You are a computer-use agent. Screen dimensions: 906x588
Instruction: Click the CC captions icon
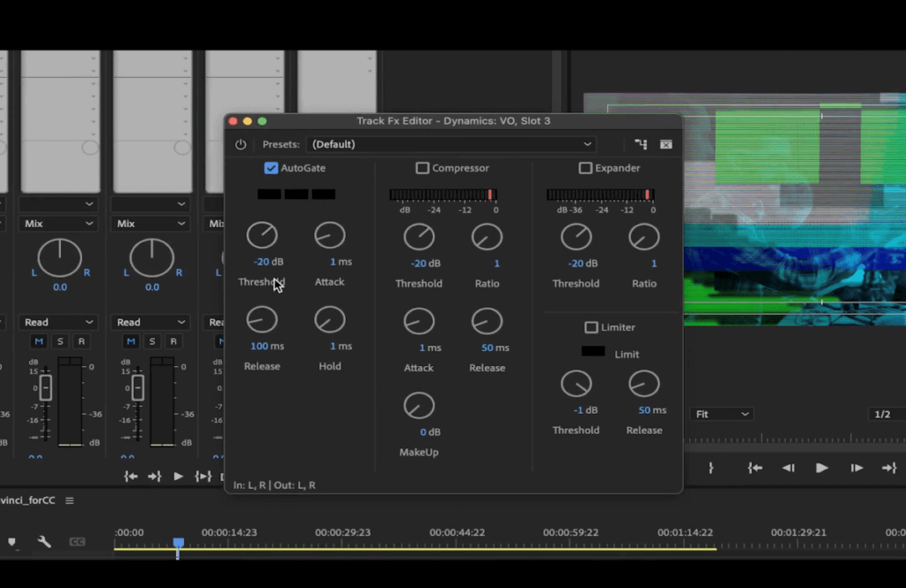77,542
